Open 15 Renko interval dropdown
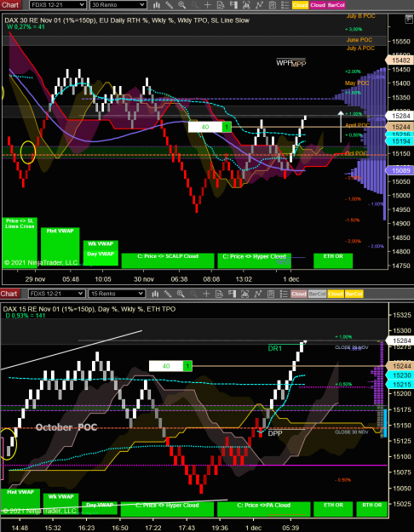The width and height of the screenshot is (414, 532). point(117,294)
